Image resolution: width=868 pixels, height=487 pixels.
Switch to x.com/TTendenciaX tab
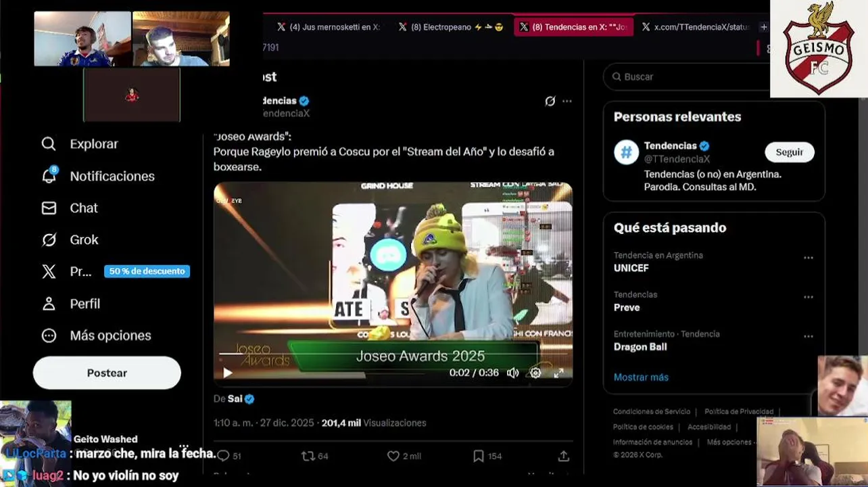tap(696, 27)
